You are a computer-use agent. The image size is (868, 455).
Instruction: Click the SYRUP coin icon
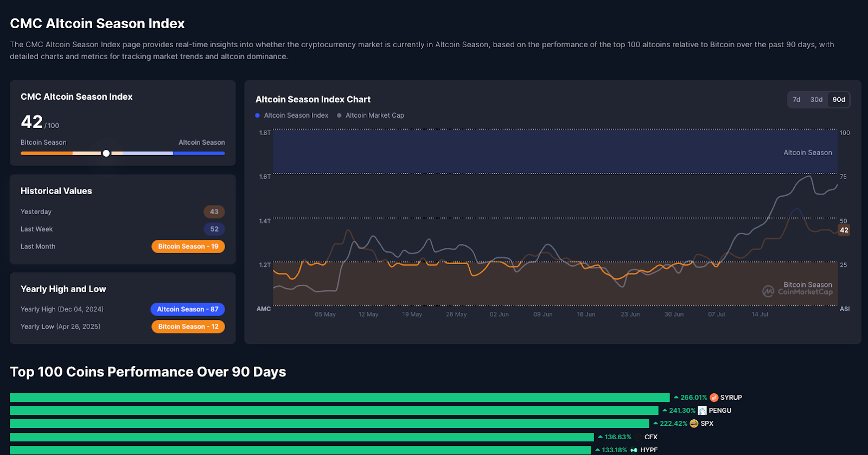click(714, 398)
